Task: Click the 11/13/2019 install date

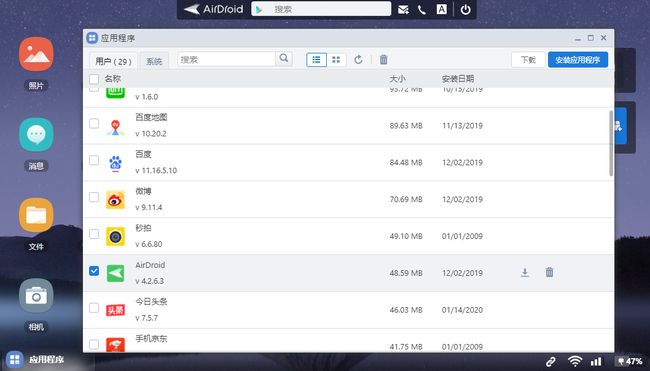Action: (462, 126)
